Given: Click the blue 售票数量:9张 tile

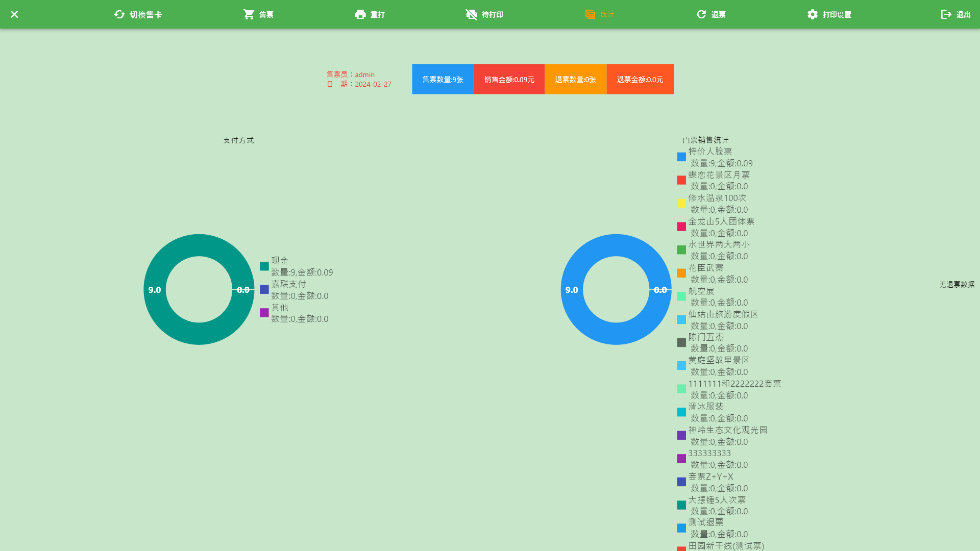Looking at the screenshot, I should tap(443, 79).
